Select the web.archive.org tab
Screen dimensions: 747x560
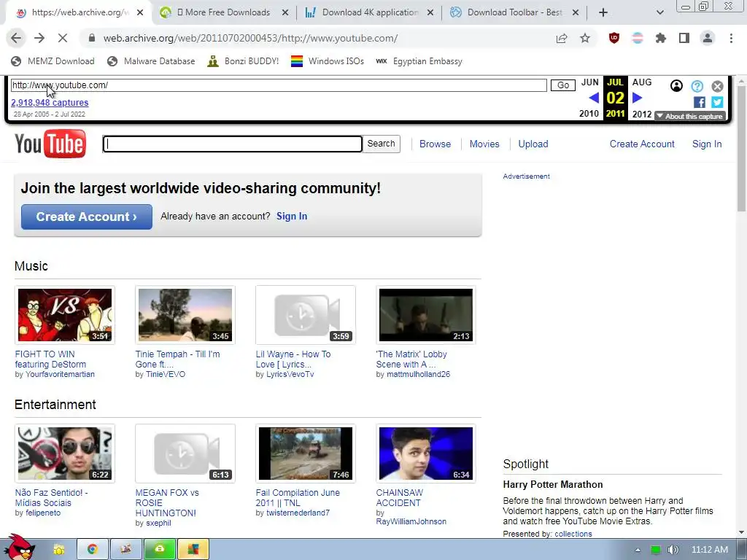[x=79, y=12]
